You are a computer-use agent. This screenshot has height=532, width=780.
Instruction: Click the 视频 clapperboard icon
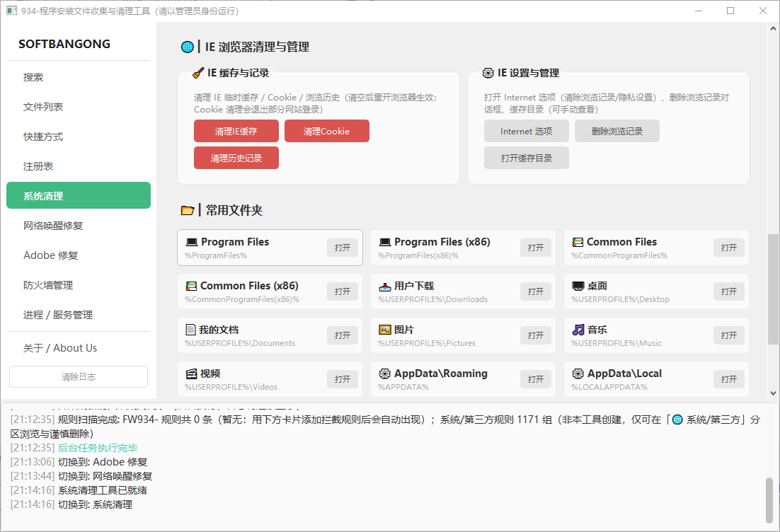192,374
